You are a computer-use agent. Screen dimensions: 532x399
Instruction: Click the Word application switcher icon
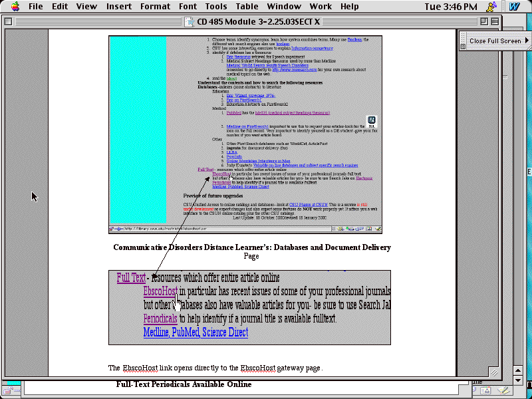(x=515, y=7)
